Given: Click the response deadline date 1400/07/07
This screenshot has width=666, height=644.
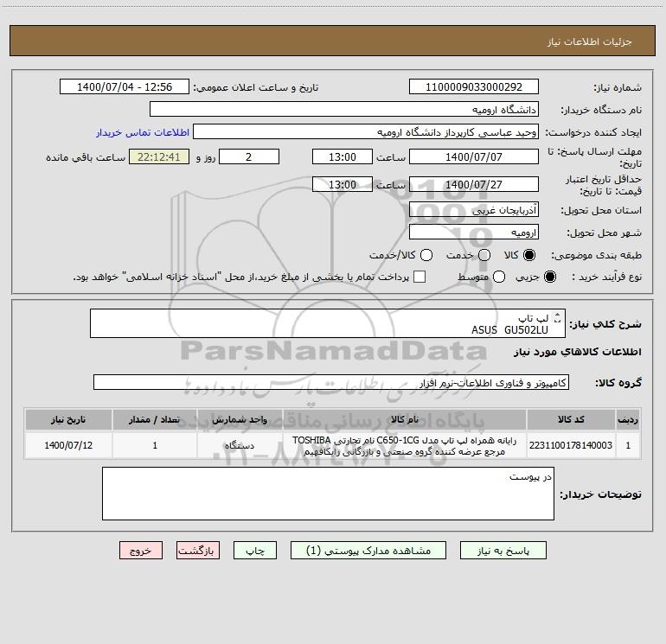Looking at the screenshot, I should 474,156.
